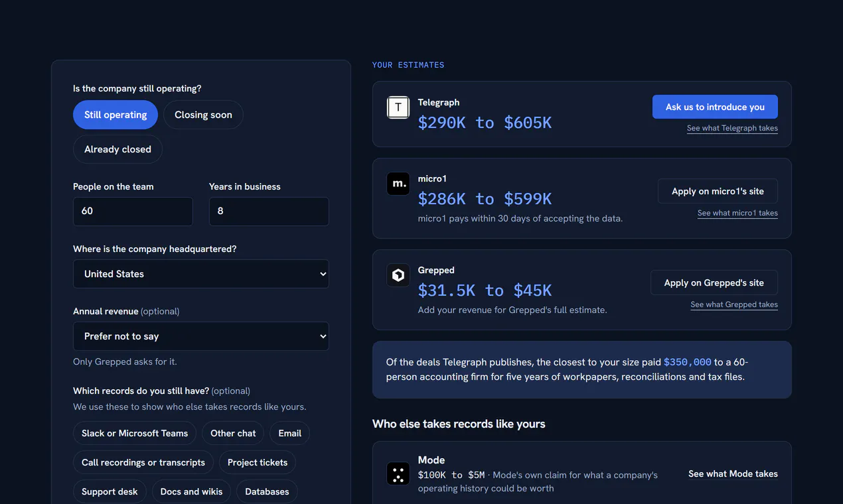This screenshot has width=843, height=504.
Task: Click the $350,000 deal amount
Action: click(x=688, y=362)
